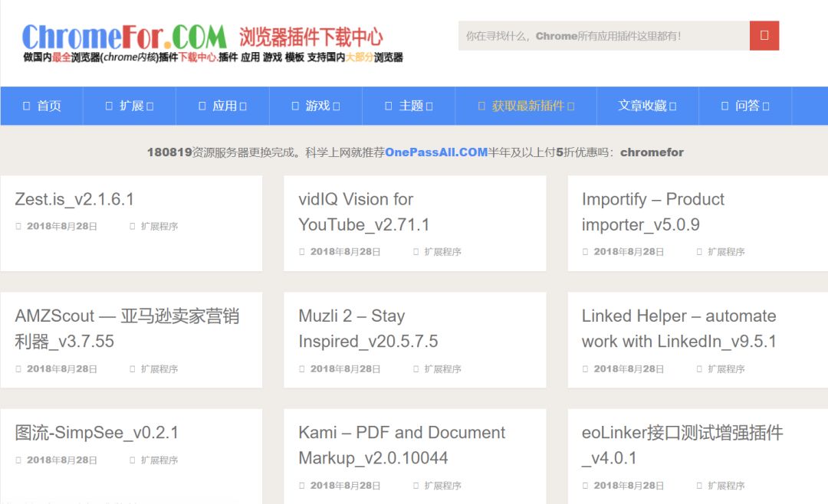Image resolution: width=828 pixels, height=504 pixels.
Task: Open the 主题 themes menu
Action: click(409, 106)
